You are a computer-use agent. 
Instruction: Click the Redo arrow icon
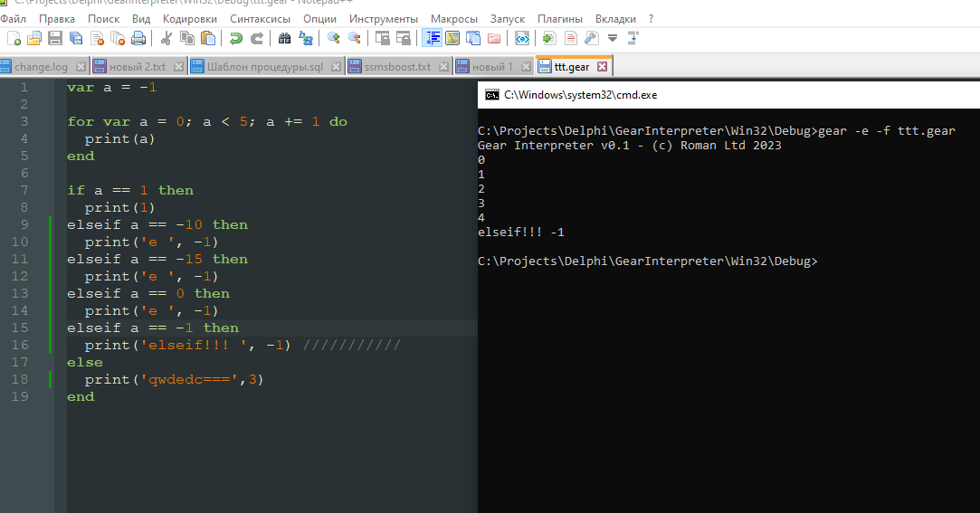tap(257, 38)
